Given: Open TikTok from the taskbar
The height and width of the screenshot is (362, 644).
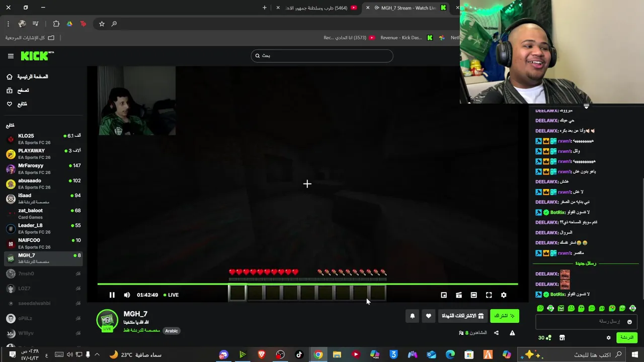Looking at the screenshot, I should pos(299,354).
